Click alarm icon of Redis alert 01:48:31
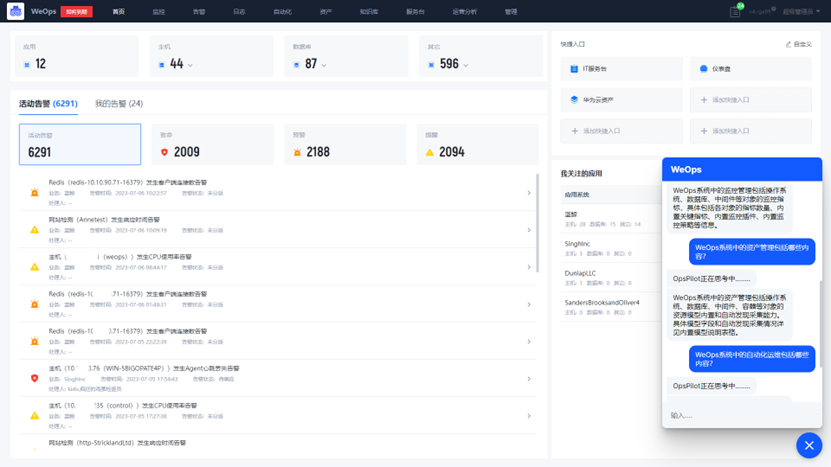Image resolution: width=831 pixels, height=467 pixels. 34,304
